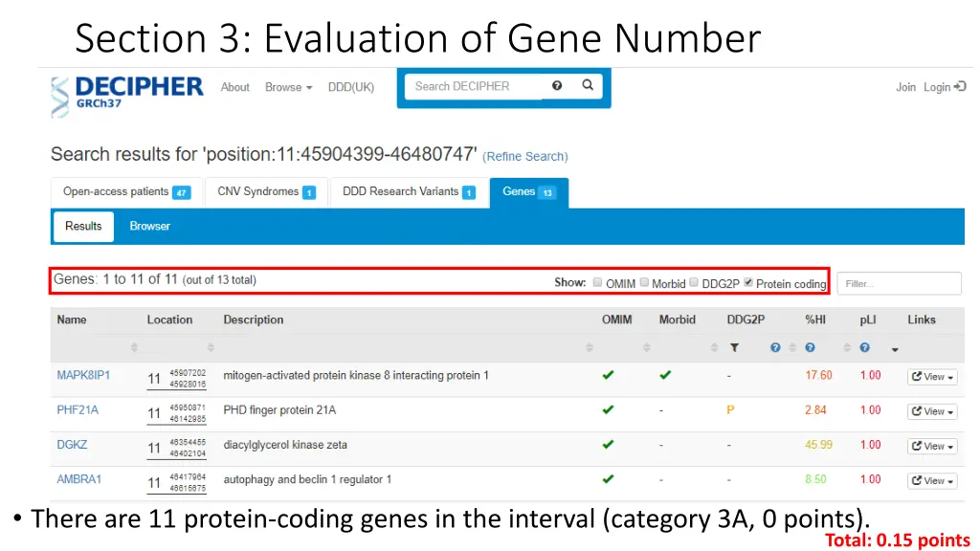This screenshot has width=980, height=551.
Task: Uncheck the Protein coding checkbox
Action: tap(748, 282)
